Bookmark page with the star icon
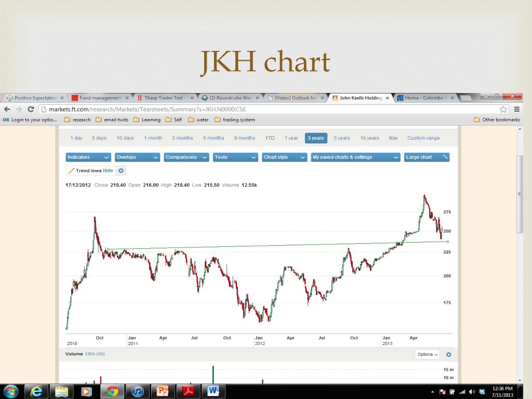532x399 pixels. coord(503,109)
